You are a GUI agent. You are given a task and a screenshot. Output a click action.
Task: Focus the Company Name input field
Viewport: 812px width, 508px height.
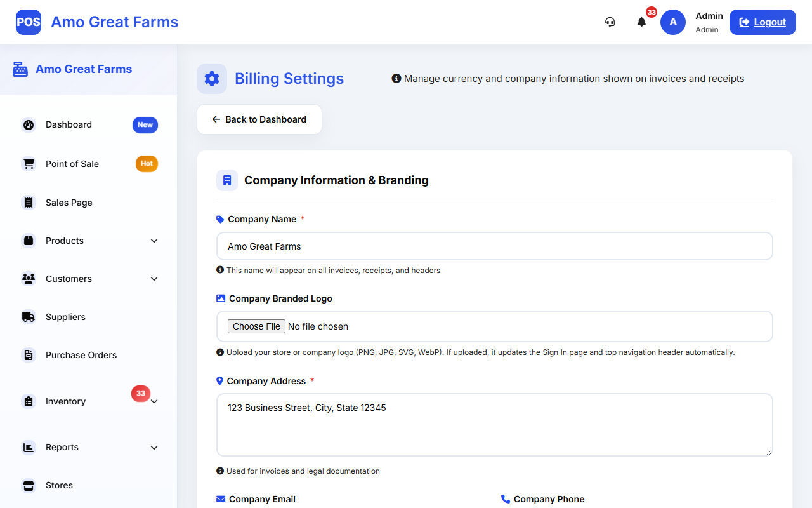pyautogui.click(x=495, y=246)
